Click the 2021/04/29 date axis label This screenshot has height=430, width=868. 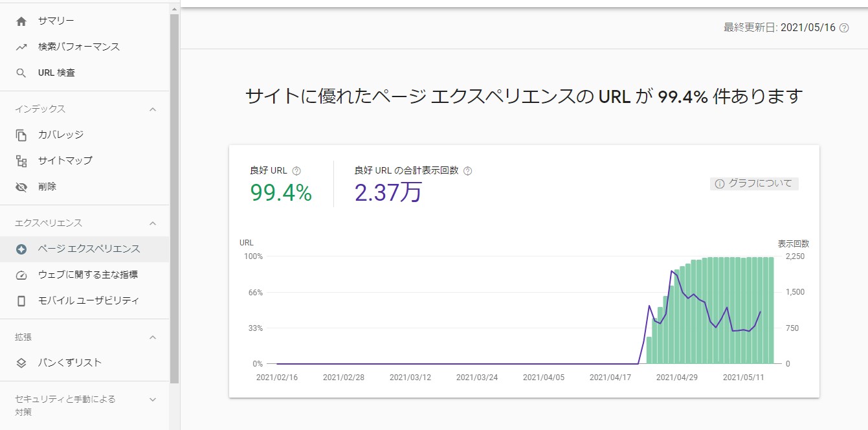pos(676,377)
